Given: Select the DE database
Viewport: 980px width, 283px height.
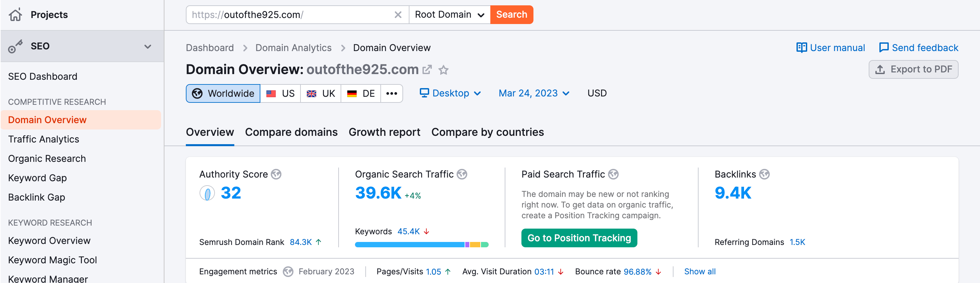Looking at the screenshot, I should click(361, 93).
